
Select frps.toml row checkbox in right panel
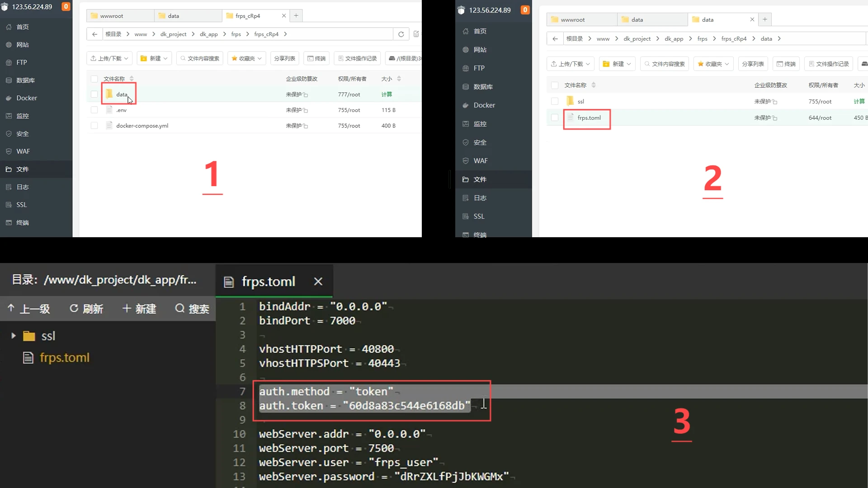pyautogui.click(x=555, y=118)
